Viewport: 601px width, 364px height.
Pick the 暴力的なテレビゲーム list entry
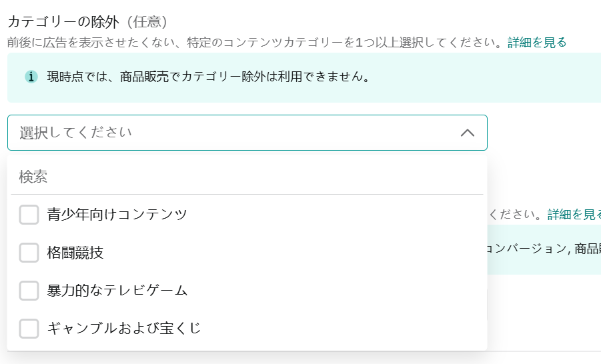point(117,291)
